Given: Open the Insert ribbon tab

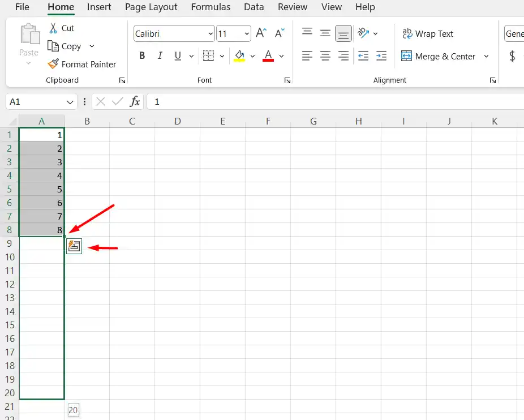Looking at the screenshot, I should tap(99, 7).
